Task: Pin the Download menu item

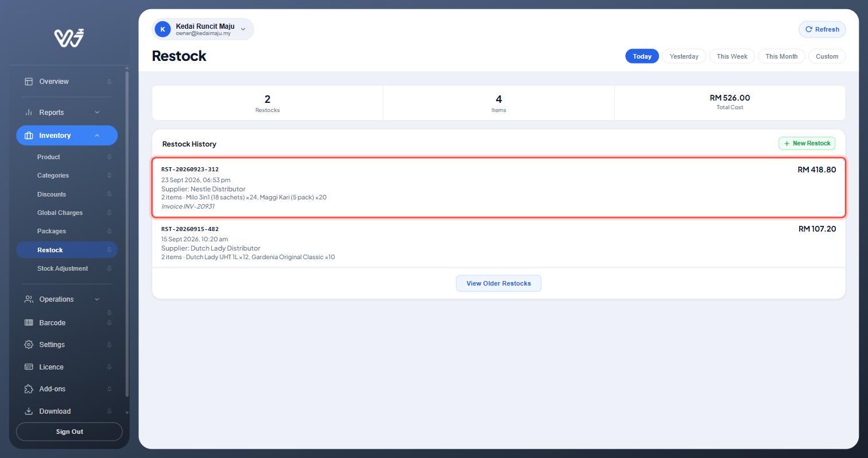Action: tap(109, 411)
